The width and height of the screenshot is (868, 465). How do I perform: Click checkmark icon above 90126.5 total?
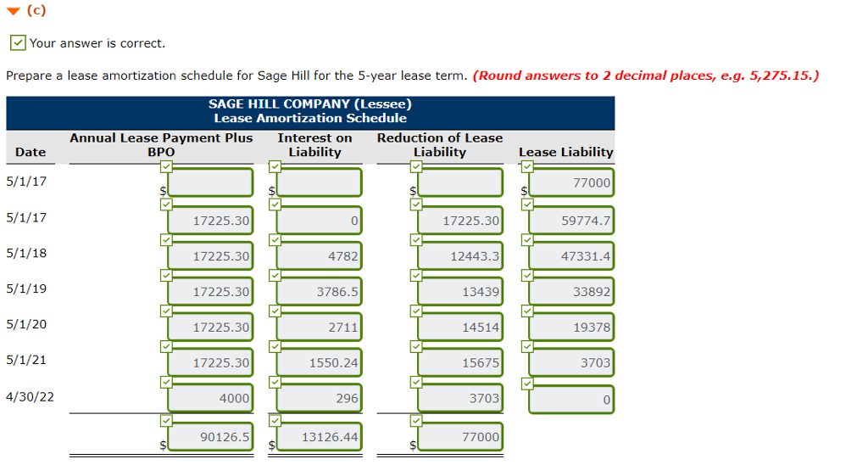coord(166,420)
